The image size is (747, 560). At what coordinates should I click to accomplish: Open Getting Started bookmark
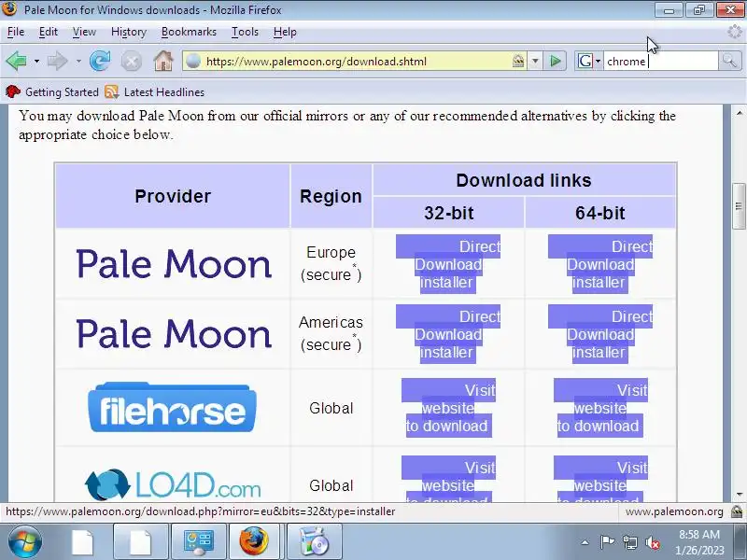click(52, 91)
